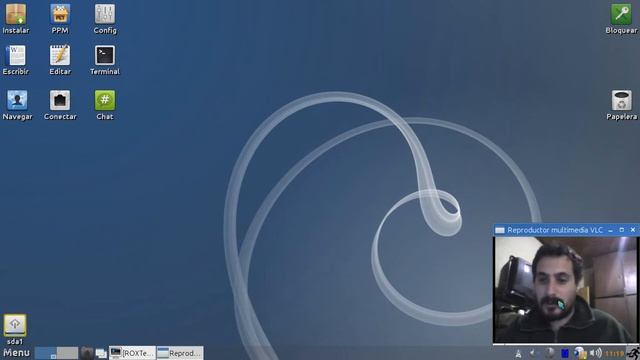The width and height of the screenshot is (640, 360).
Task: Open the sda1 drive icon
Action: coord(15,329)
